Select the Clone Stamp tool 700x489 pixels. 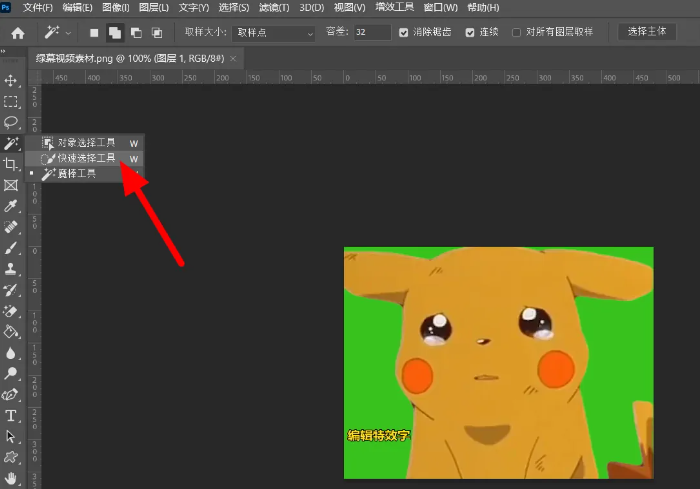coord(12,269)
